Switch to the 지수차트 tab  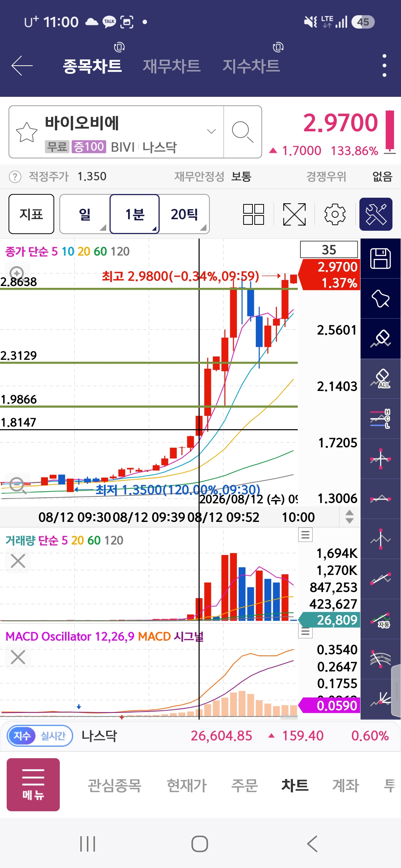[x=251, y=66]
